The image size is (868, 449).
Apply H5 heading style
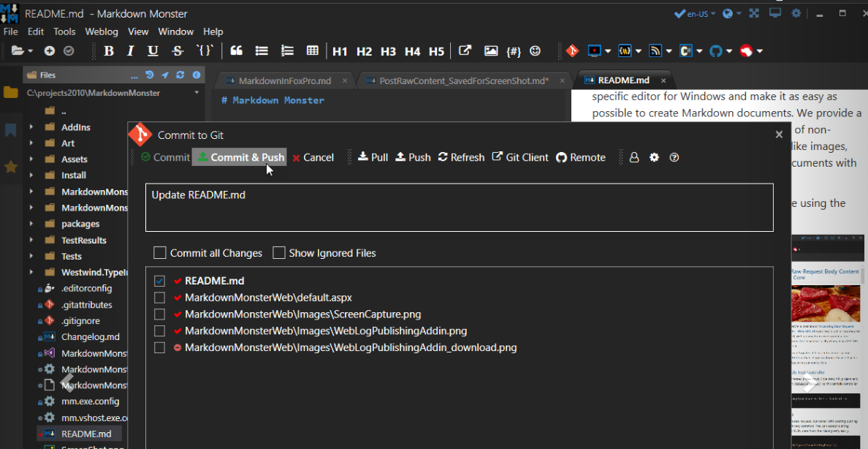[x=436, y=51]
